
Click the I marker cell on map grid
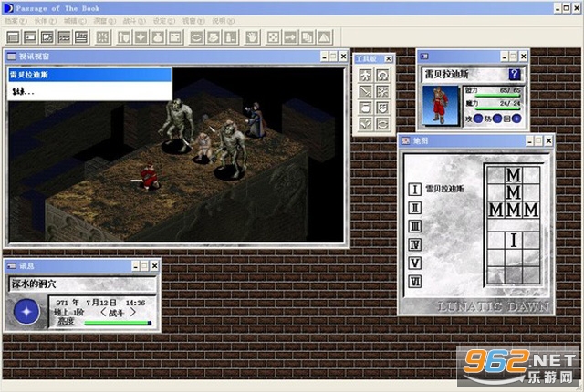513,241
